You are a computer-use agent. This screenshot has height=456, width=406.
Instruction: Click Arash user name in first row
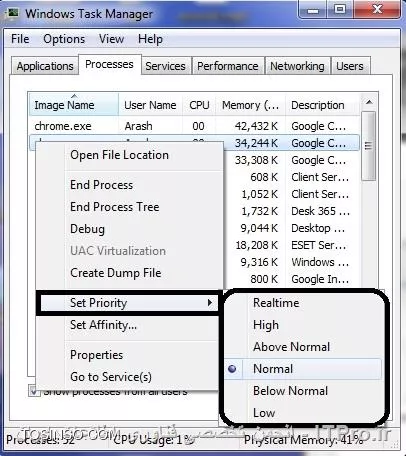(138, 126)
